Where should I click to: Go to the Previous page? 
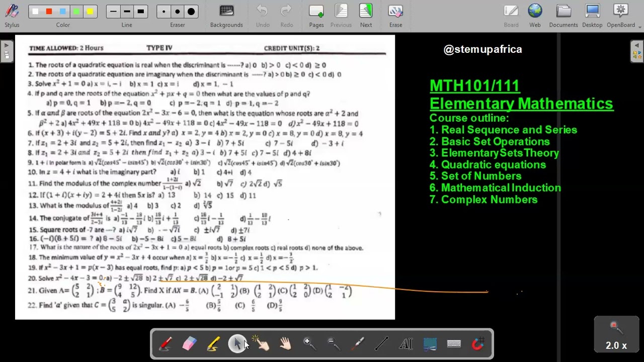click(x=341, y=16)
